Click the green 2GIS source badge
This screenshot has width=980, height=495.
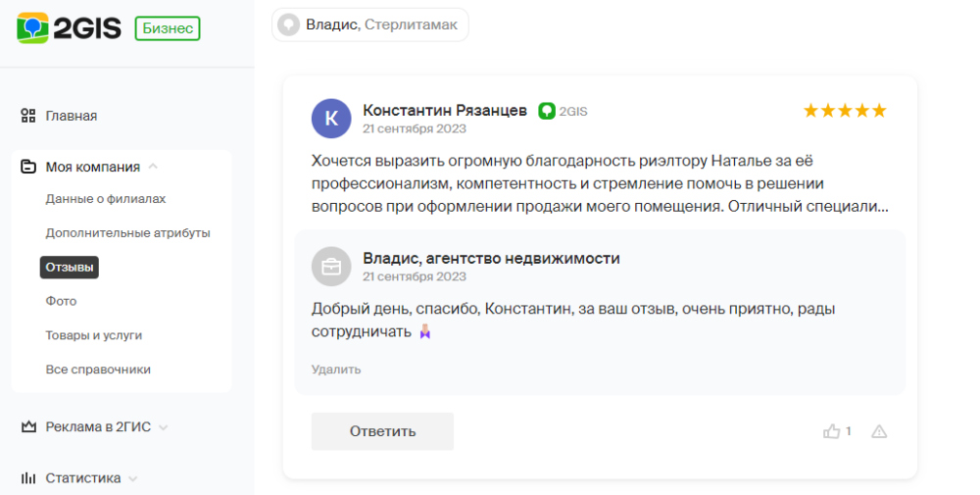[x=563, y=111]
